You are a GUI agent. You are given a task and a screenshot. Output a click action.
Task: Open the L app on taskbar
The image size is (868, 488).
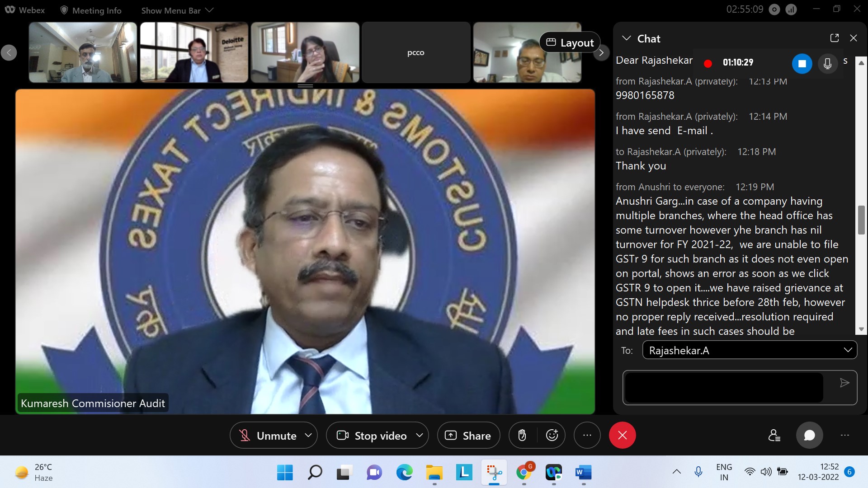tap(464, 473)
